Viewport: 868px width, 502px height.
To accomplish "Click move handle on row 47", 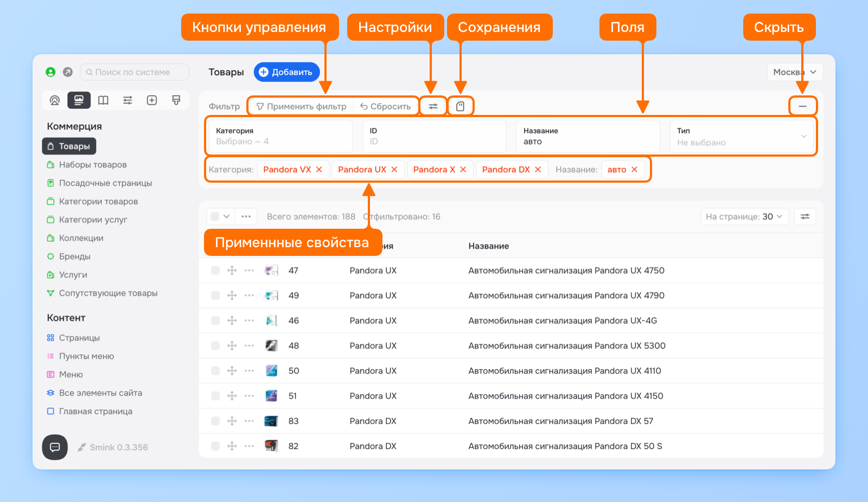I will tap(232, 271).
